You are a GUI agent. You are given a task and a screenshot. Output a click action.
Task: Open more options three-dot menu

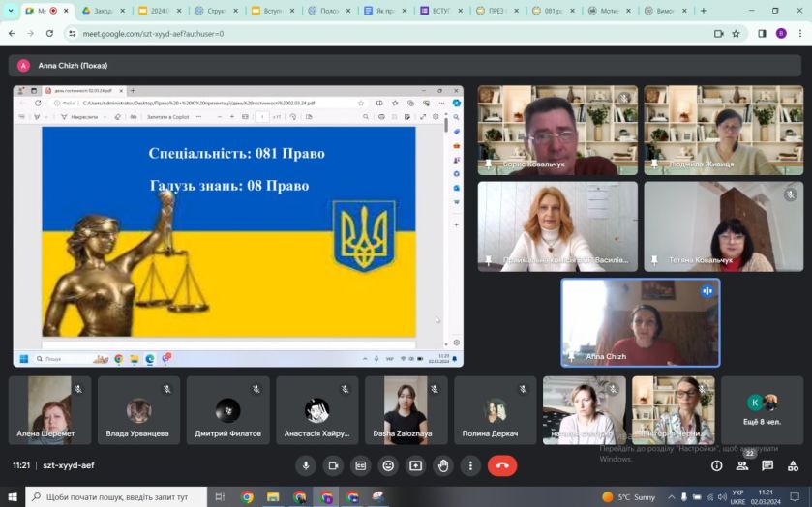470,465
